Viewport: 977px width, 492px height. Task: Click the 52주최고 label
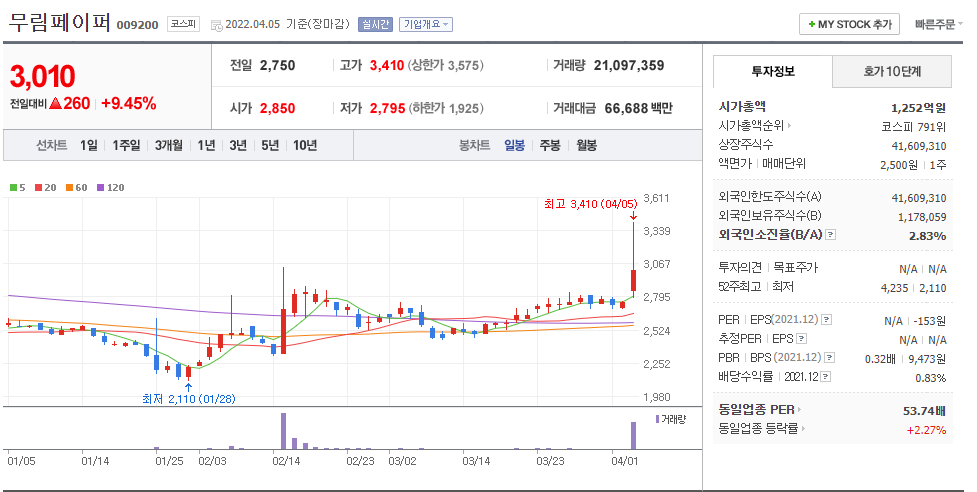pyautogui.click(x=740, y=286)
